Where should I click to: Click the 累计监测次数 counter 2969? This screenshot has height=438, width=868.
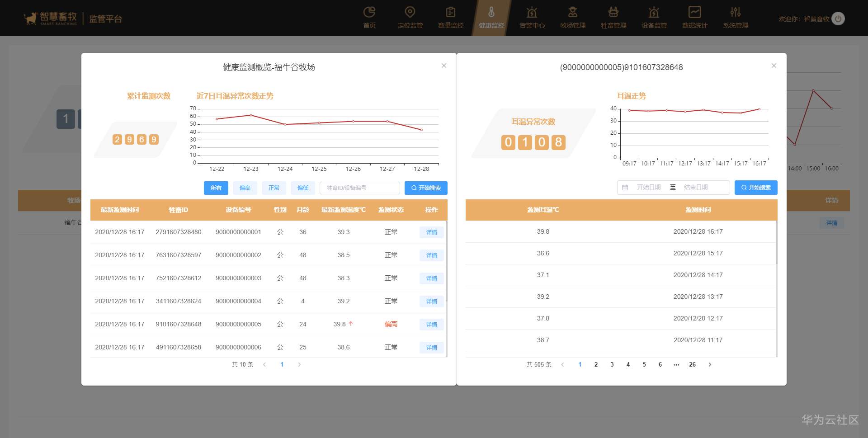click(x=136, y=139)
